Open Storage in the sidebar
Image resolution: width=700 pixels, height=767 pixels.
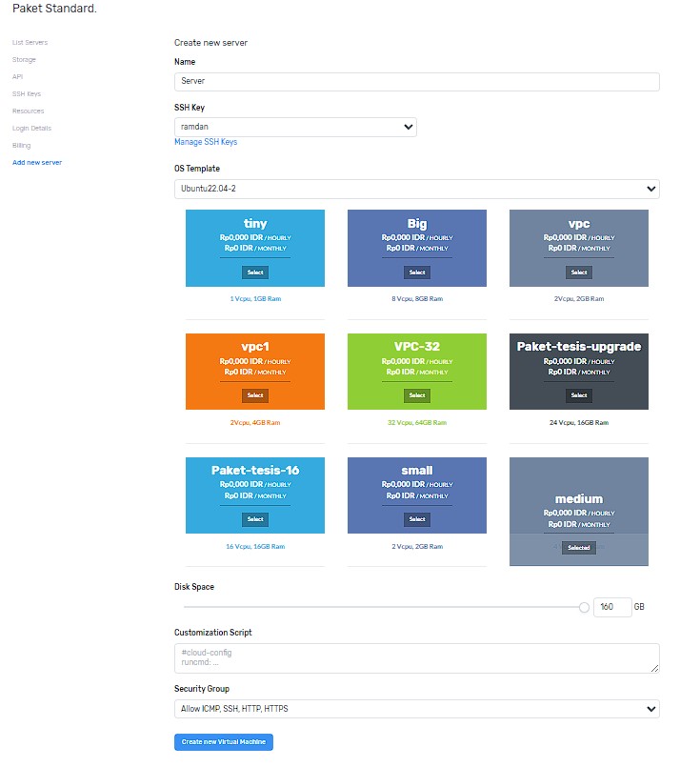(x=24, y=60)
